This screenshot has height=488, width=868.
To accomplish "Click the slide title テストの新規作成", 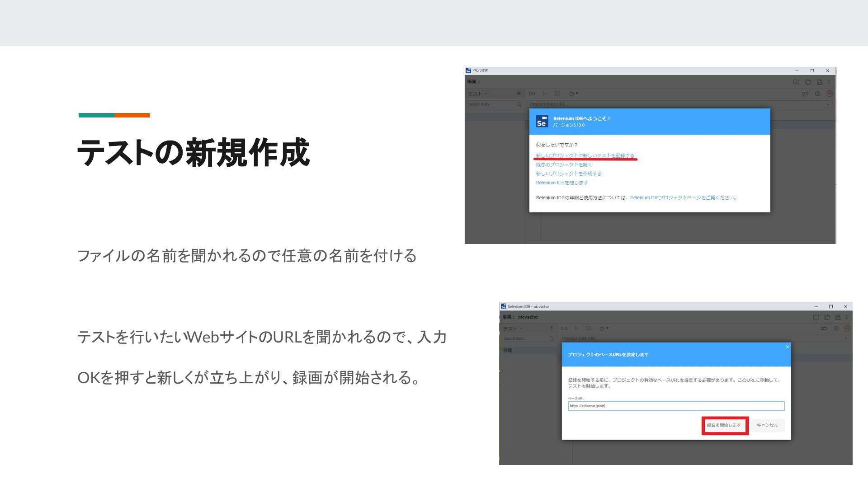I will click(x=193, y=152).
